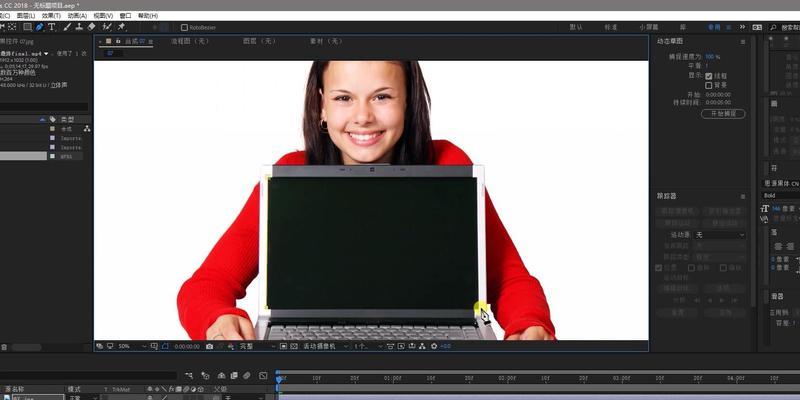Open the 帮助(H) menu
Screen dimensions: 800x400
click(148, 16)
